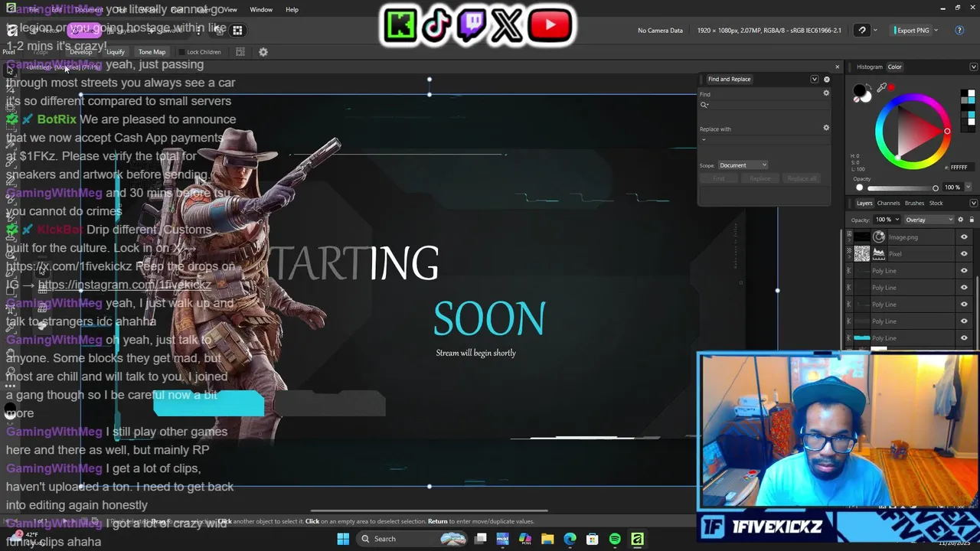This screenshot has width=980, height=551.
Task: Open the Replace with settings gear
Action: tap(826, 128)
